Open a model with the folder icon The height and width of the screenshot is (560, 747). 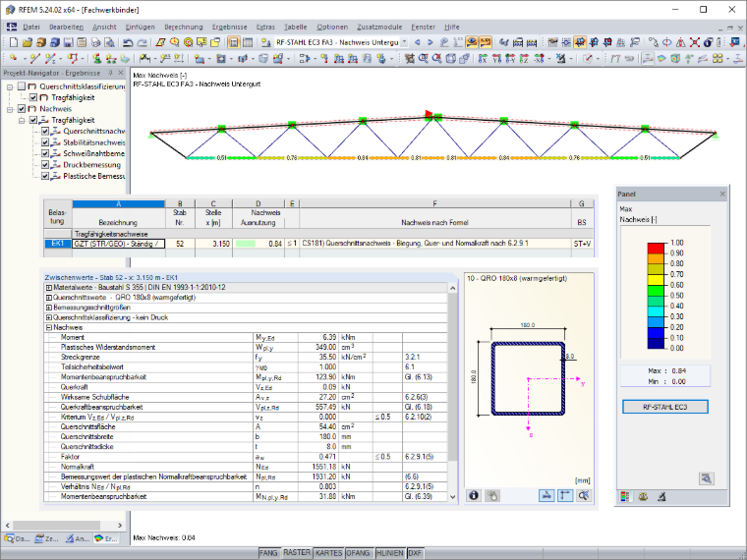28,42
